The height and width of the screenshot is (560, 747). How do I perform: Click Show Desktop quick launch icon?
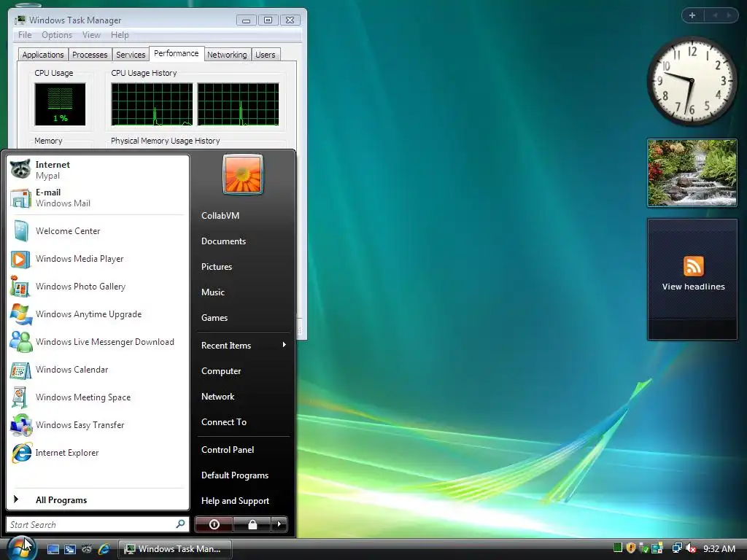point(53,549)
